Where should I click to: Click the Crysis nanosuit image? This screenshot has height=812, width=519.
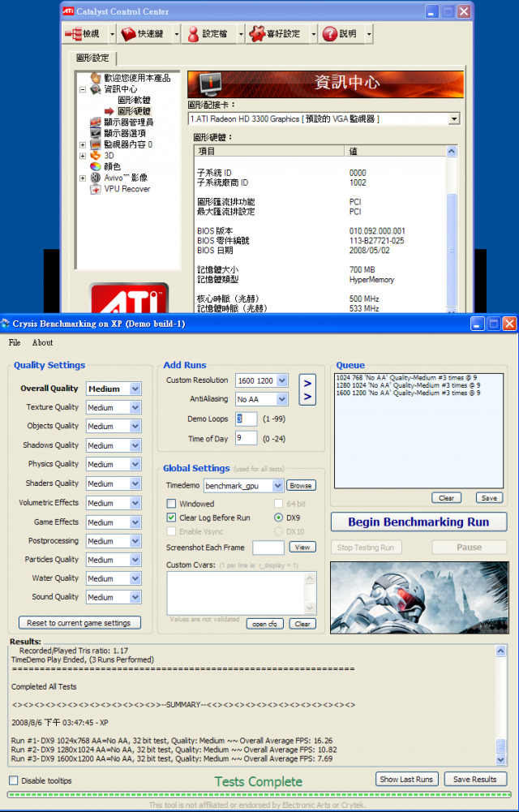coord(419,598)
